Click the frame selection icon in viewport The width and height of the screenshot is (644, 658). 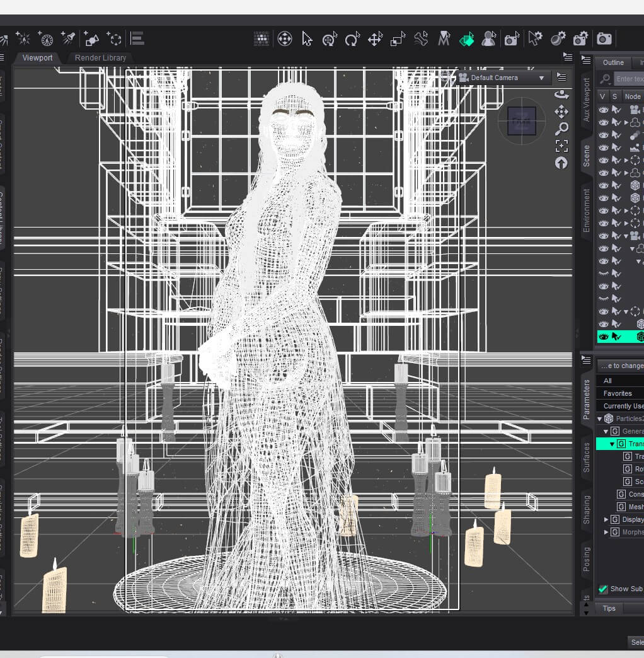pyautogui.click(x=561, y=146)
